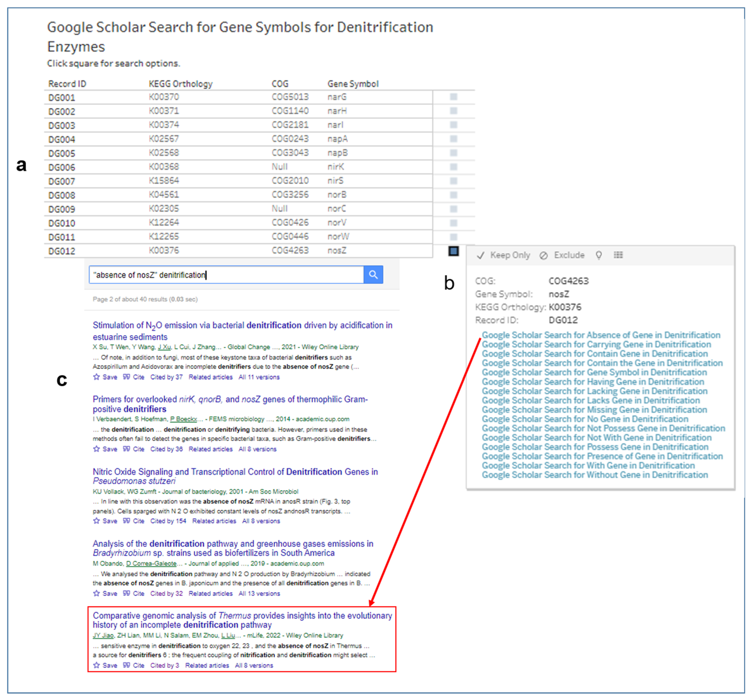Open search for Without Gene in Denitrification
The height and width of the screenshot is (700, 751).
[x=595, y=475]
